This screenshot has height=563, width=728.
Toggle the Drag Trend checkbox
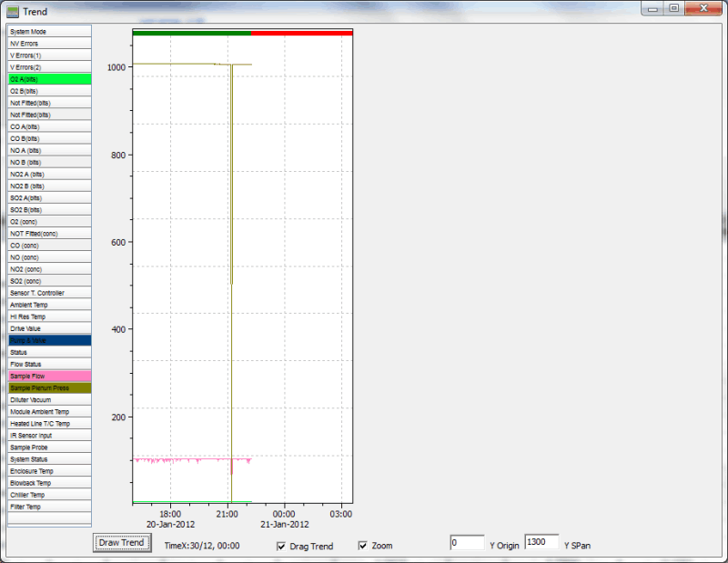pyautogui.click(x=282, y=546)
